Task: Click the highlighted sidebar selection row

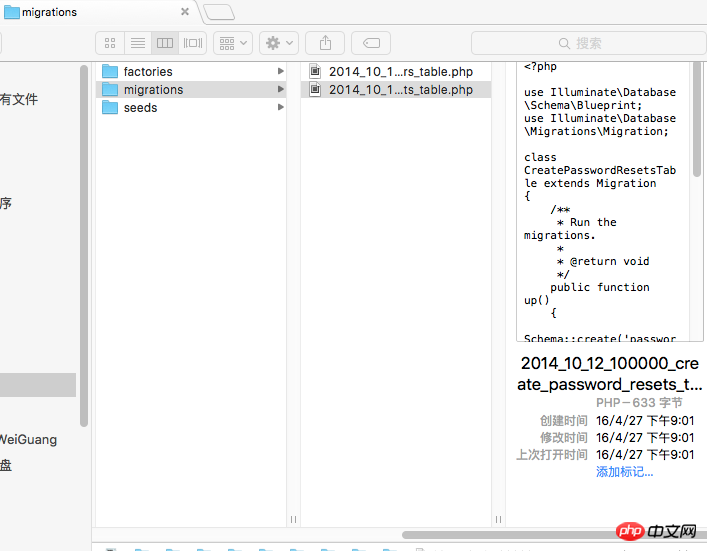Action: 38,385
